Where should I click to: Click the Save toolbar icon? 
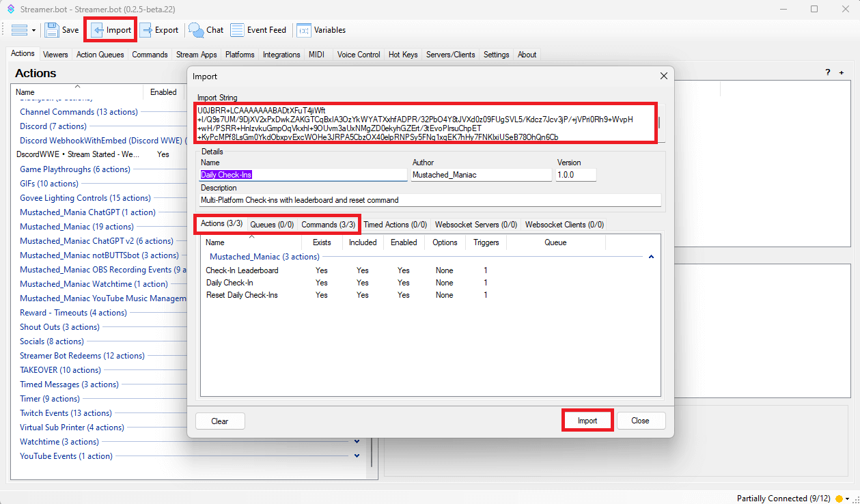(52, 30)
